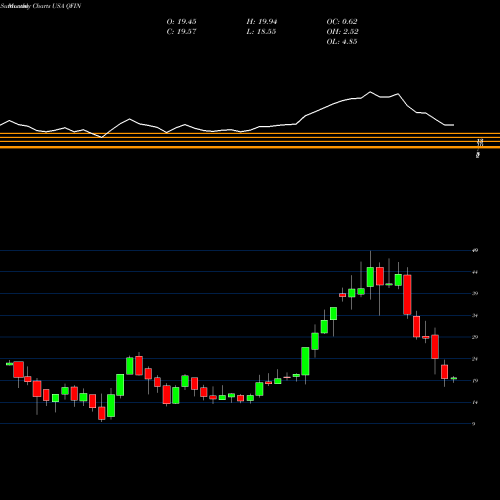Image resolution: width=500 pixels, height=500 pixels.
Task: Click the chart title ending in 'USA QFIN'
Action: tap(41, 6)
